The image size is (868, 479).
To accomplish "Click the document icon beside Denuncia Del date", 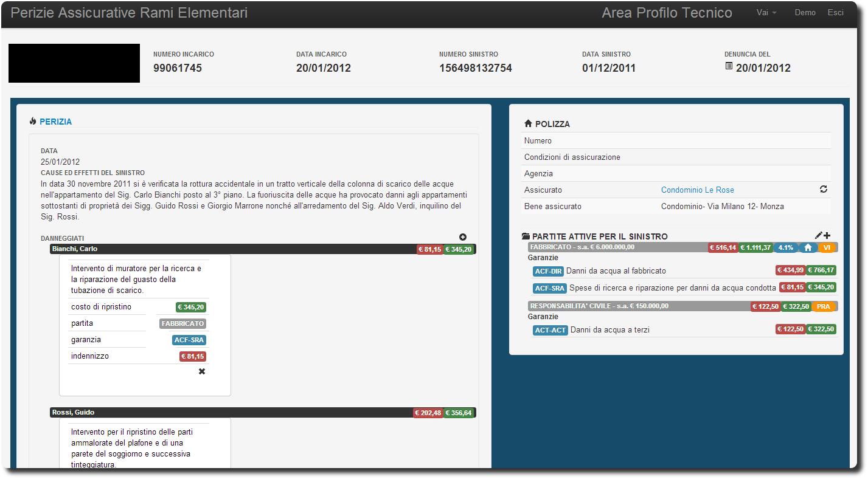I will pos(729,66).
